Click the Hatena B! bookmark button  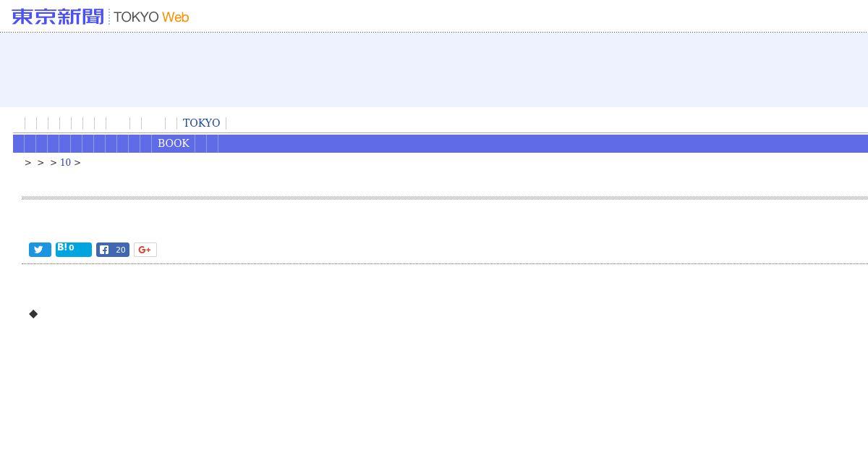74,250
